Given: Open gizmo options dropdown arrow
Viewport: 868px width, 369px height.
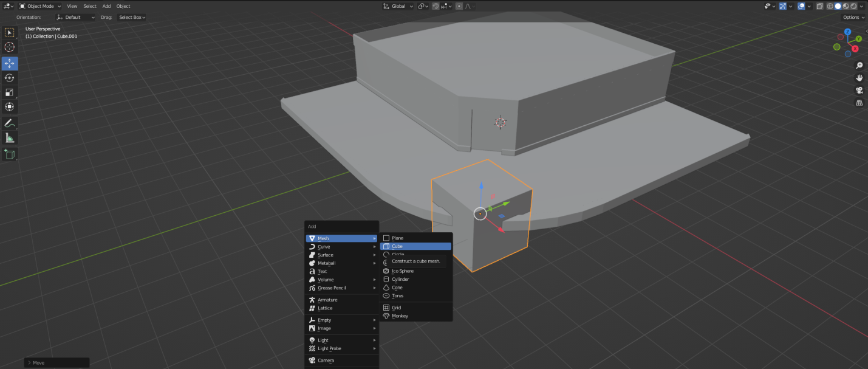Looking at the screenshot, I should (790, 6).
